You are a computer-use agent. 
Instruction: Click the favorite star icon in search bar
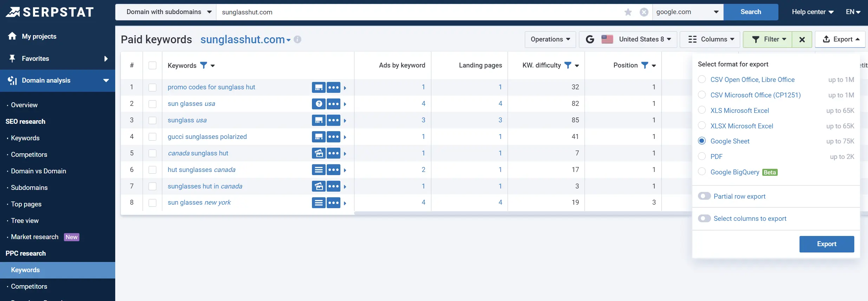pos(628,12)
